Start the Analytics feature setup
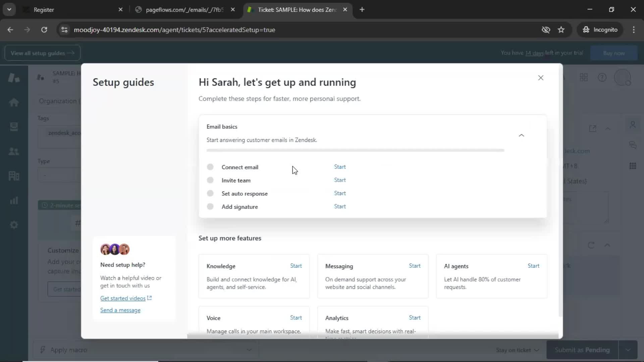This screenshot has width=644, height=362. point(414,318)
